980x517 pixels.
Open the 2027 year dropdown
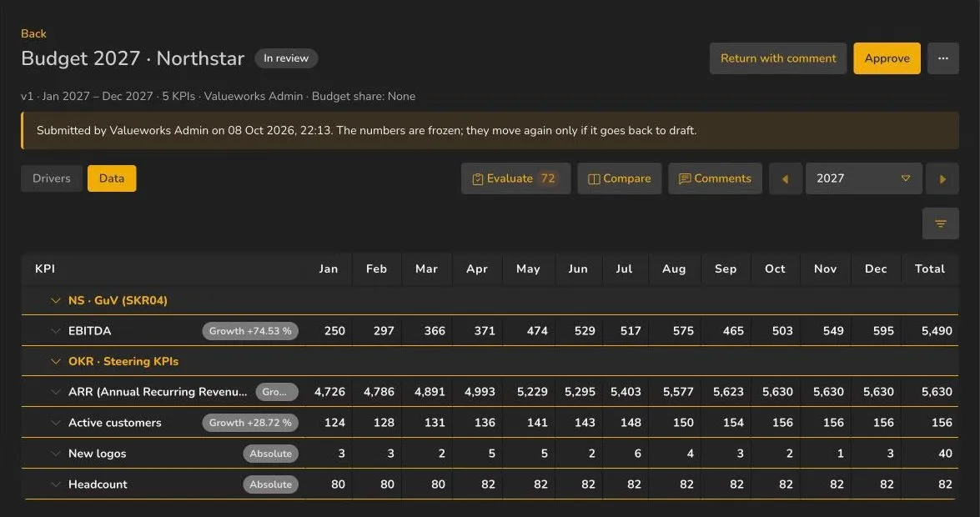click(x=863, y=178)
